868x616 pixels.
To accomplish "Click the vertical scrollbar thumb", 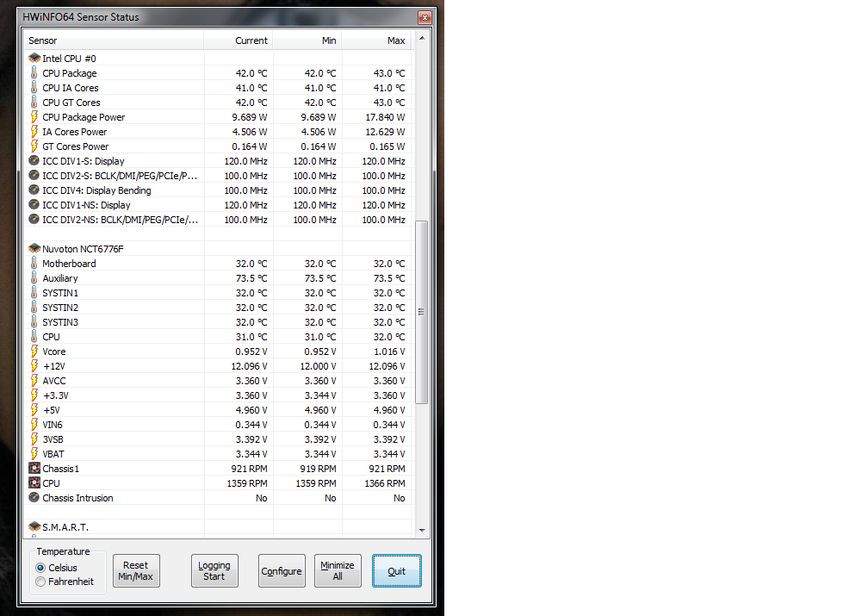I will 422,312.
